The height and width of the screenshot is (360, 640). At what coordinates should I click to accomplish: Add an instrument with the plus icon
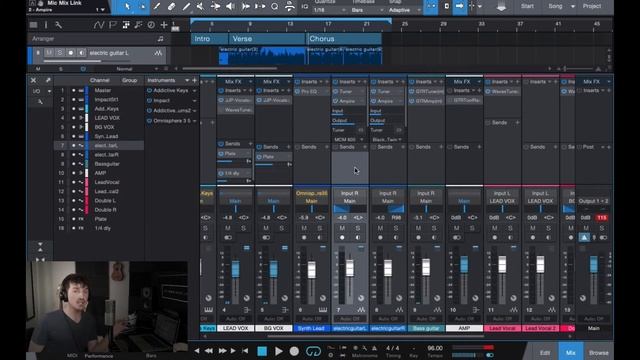(194, 80)
